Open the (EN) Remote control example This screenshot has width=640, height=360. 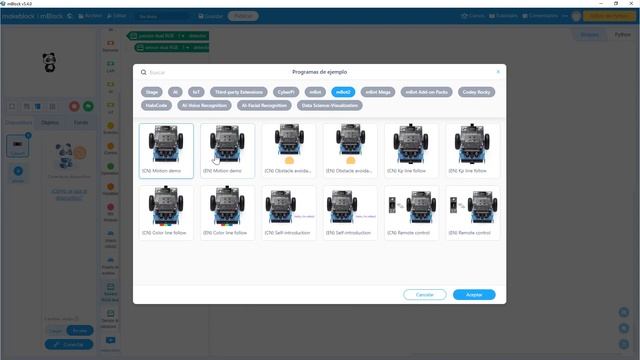tap(472, 213)
